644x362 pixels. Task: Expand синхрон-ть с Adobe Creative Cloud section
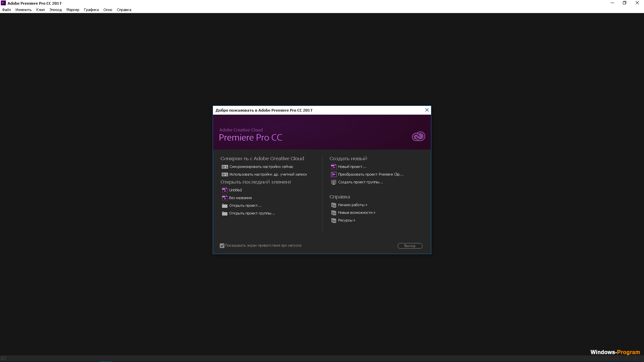tap(262, 158)
